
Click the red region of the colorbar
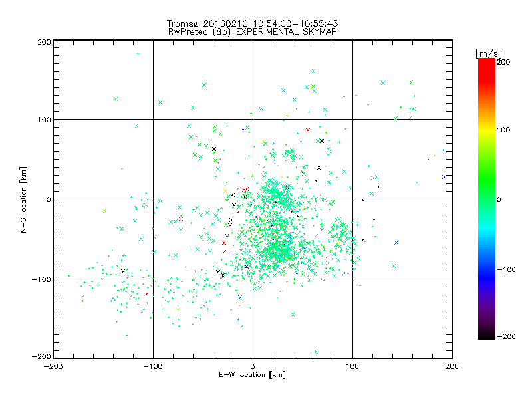487,70
